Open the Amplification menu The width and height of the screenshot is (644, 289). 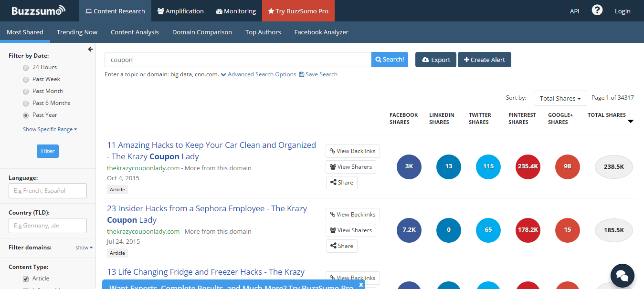180,11
